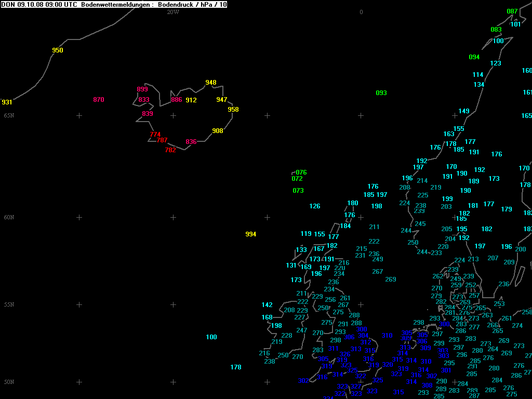Click the isolated yellow 994 value
Viewport: 532px width, 399px height.
251,234
